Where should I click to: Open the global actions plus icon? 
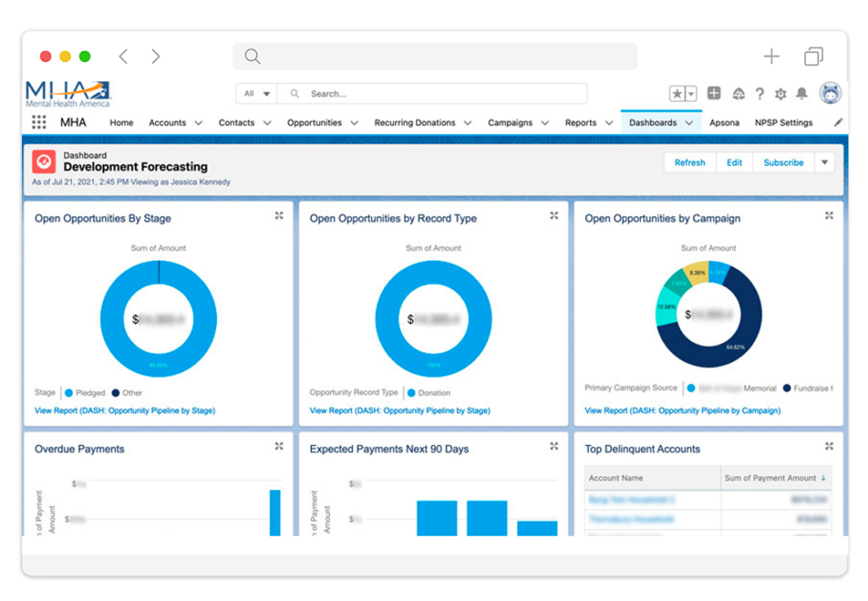[714, 93]
